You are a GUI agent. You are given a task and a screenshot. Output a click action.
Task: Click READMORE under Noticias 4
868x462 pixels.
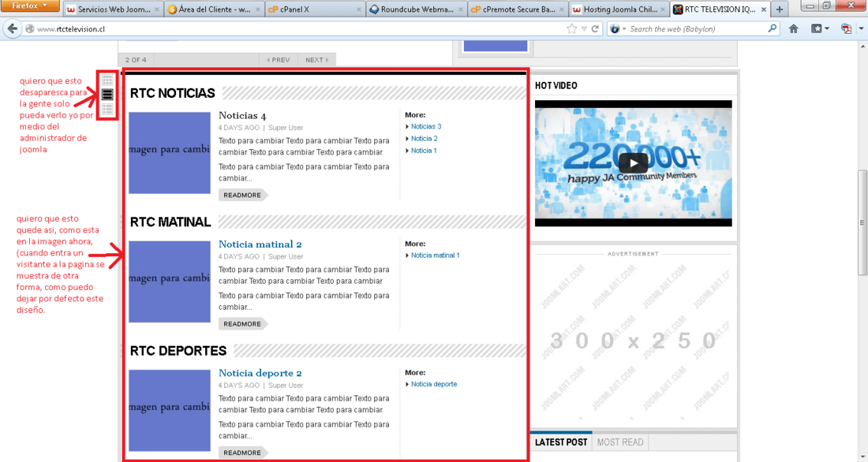(x=242, y=195)
